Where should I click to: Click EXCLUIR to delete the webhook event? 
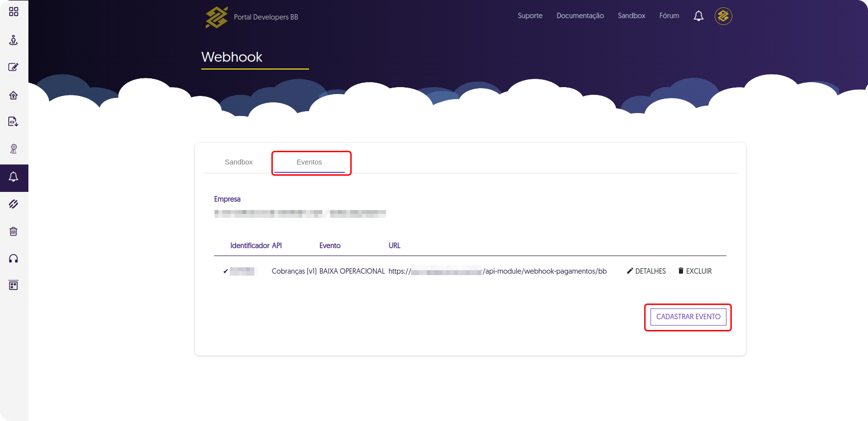pos(695,271)
